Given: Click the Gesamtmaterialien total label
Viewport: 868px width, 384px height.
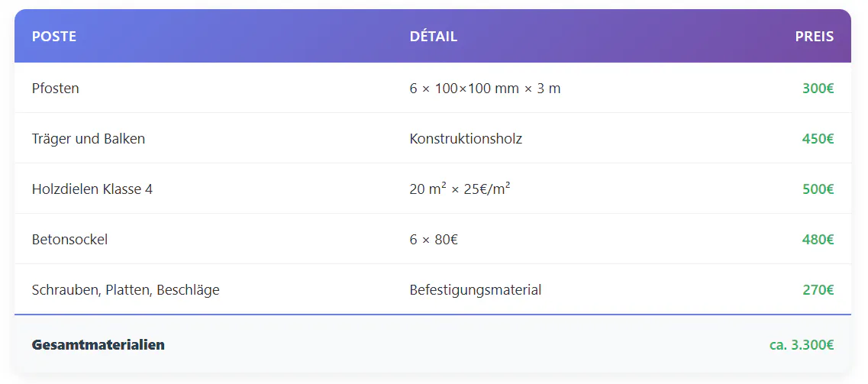Looking at the screenshot, I should click(98, 345).
